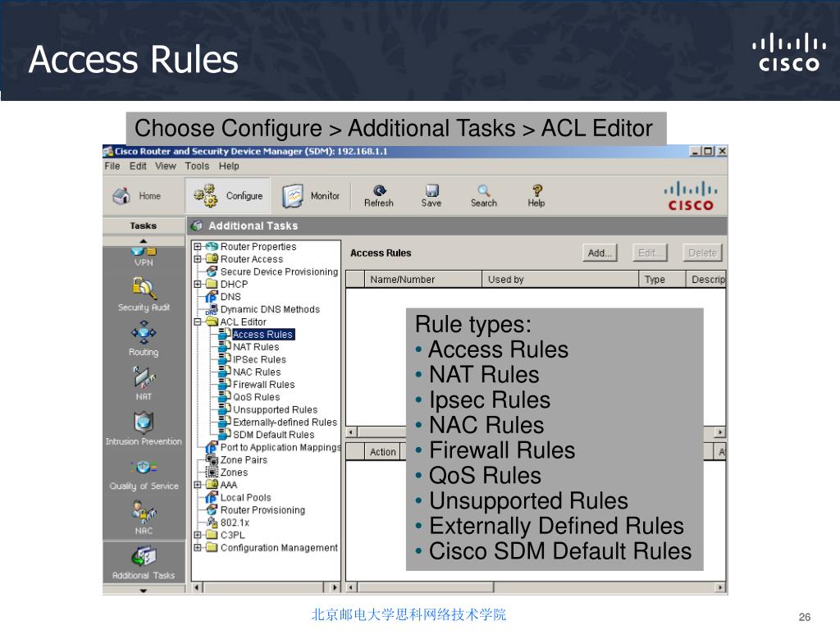The height and width of the screenshot is (630, 840).
Task: Select QoS Rules tree item
Action: [x=256, y=397]
